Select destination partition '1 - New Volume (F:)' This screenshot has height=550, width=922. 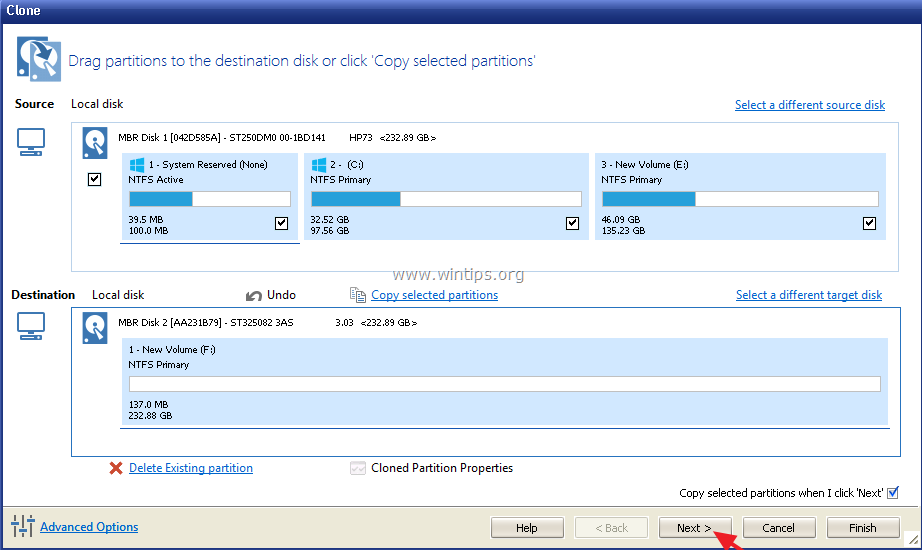point(172,349)
